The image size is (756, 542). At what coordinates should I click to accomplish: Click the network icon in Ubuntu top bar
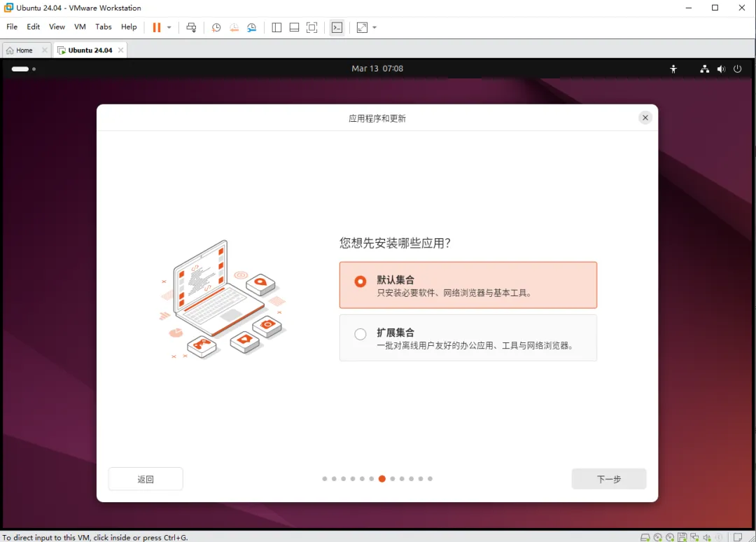pyautogui.click(x=705, y=69)
